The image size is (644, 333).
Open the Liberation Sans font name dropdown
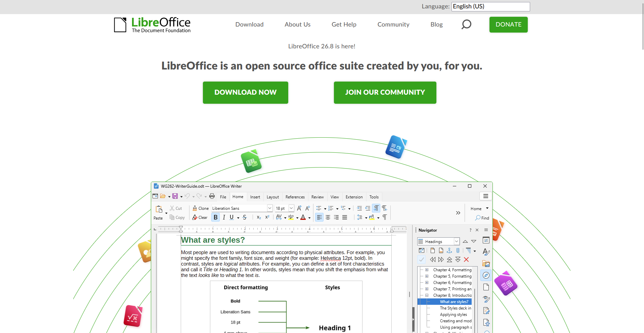click(x=270, y=208)
